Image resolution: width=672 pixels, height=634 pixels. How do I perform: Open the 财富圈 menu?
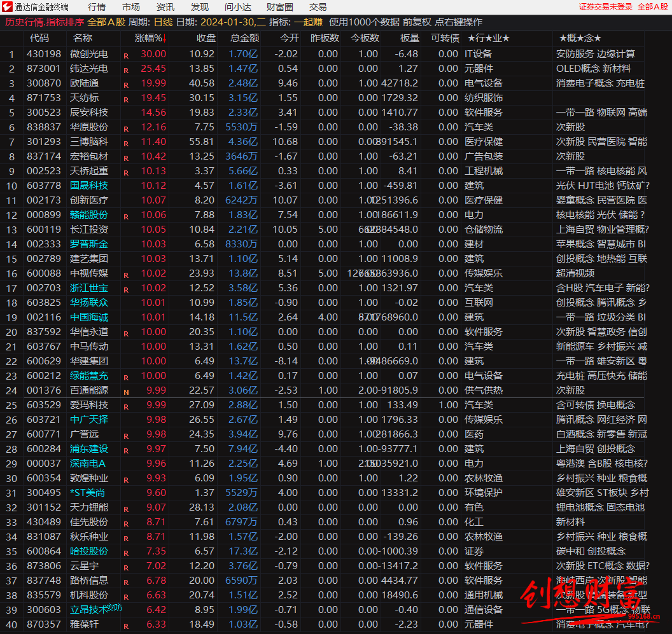[x=280, y=7]
